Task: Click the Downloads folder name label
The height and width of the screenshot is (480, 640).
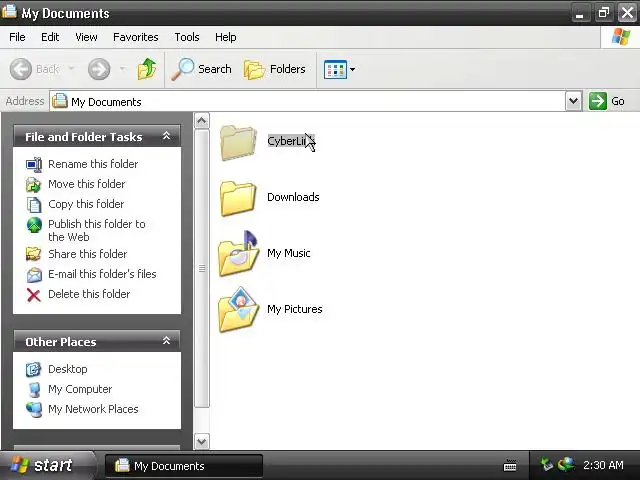Action: coord(293,197)
